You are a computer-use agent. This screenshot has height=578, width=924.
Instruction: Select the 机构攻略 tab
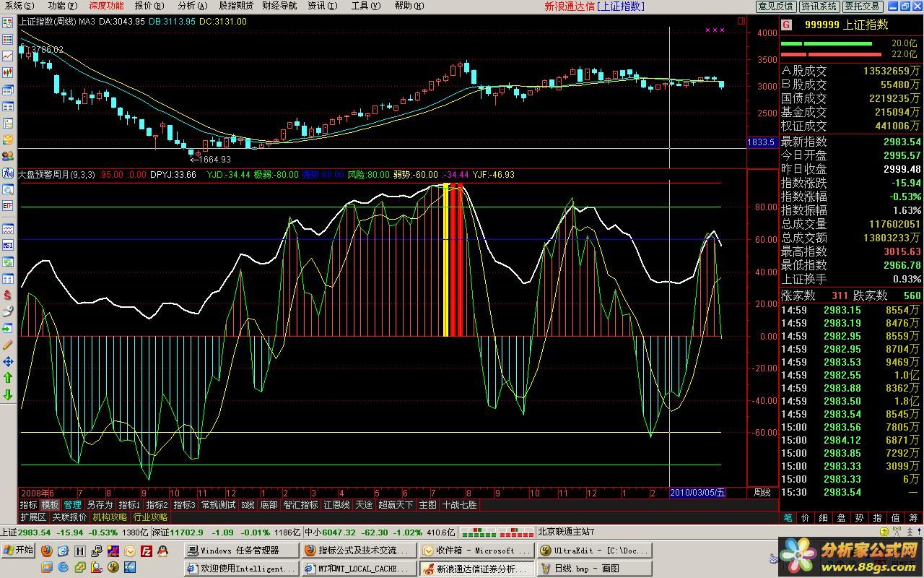(x=110, y=517)
